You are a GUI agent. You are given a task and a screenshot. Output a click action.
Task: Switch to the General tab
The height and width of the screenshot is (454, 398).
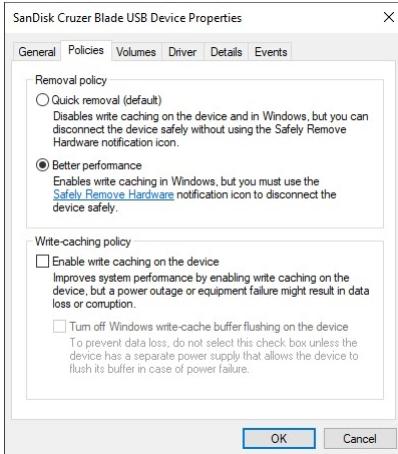(x=37, y=52)
